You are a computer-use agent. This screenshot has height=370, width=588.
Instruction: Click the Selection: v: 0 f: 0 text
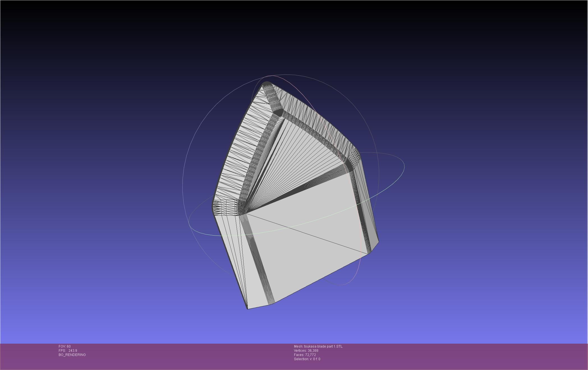[307, 359]
